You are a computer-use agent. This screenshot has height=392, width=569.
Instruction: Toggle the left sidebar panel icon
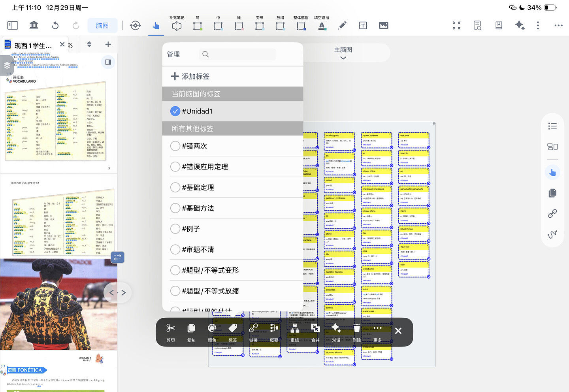(13, 26)
